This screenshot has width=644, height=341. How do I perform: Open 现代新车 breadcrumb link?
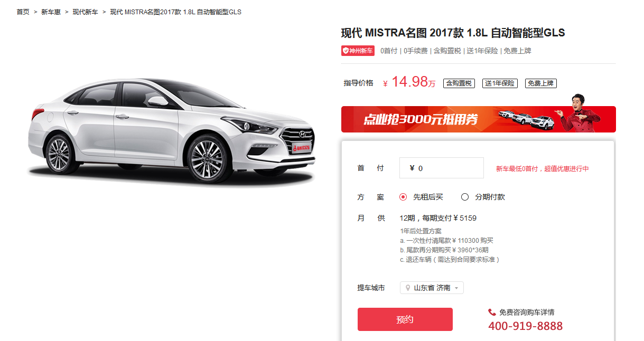(x=85, y=12)
